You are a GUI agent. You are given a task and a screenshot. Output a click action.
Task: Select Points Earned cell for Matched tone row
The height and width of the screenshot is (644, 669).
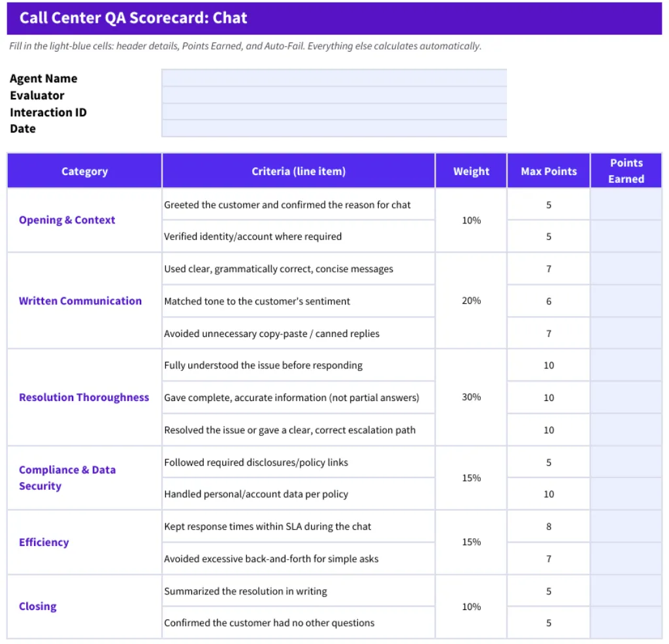pos(626,301)
